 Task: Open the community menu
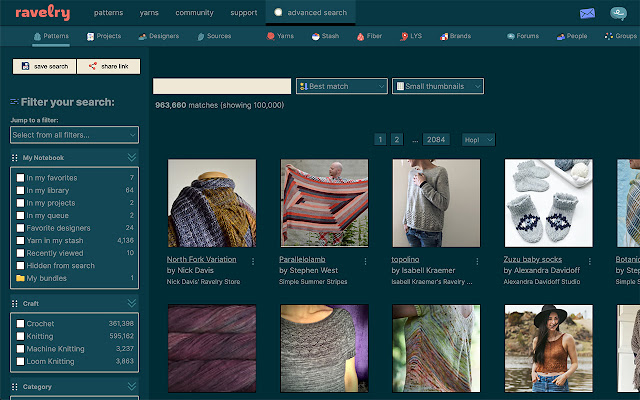tap(194, 13)
